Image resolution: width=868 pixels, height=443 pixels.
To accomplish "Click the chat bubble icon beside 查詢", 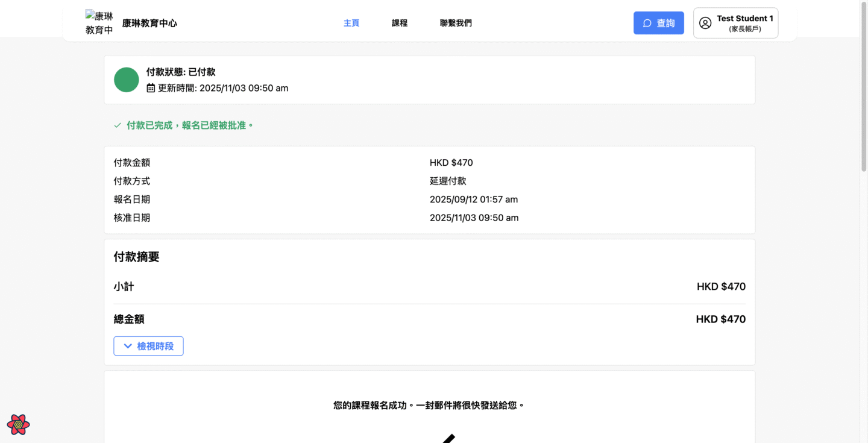I will tap(647, 23).
